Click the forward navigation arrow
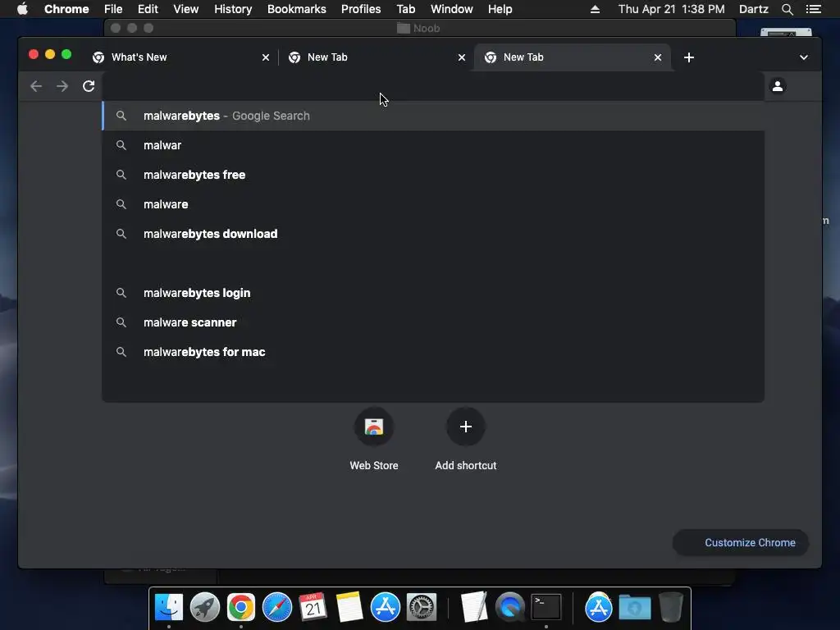 pyautogui.click(x=62, y=86)
